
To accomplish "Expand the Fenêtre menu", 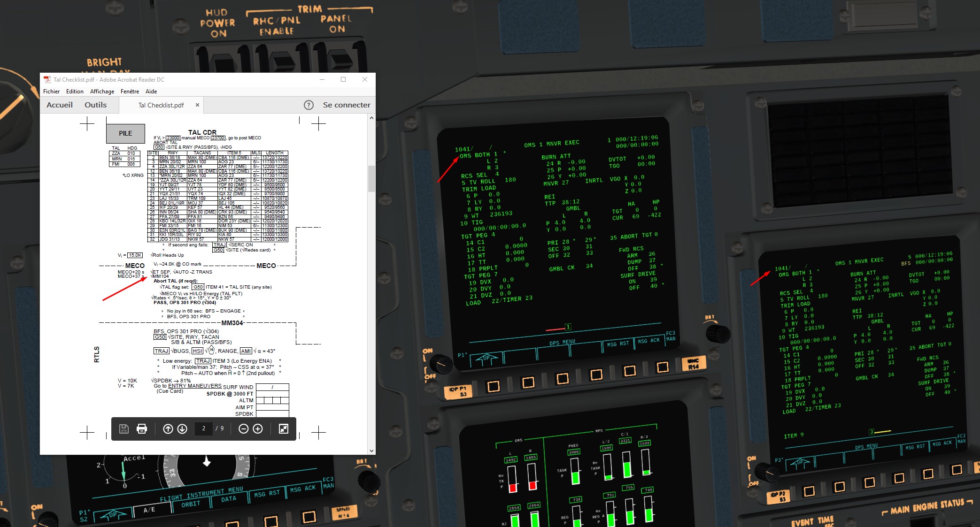I will (130, 92).
